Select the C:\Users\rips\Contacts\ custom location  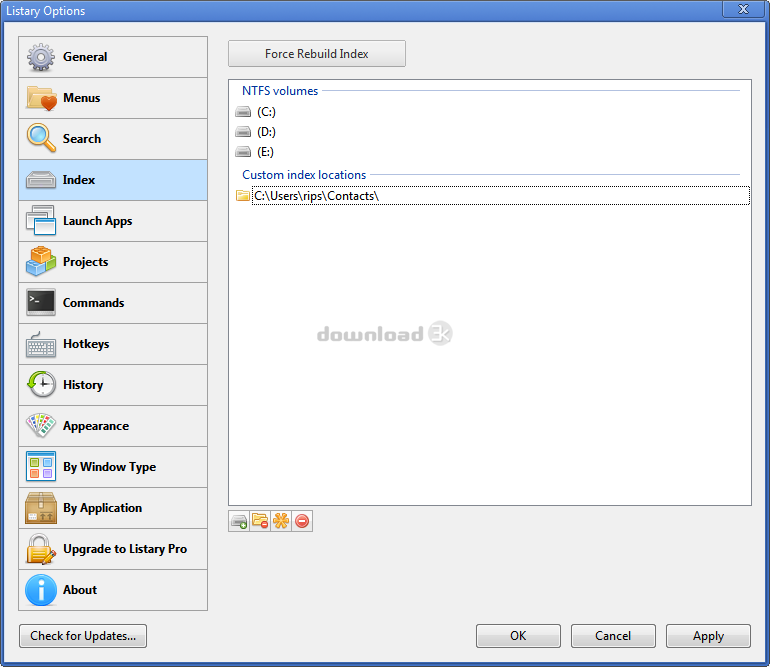[493, 195]
